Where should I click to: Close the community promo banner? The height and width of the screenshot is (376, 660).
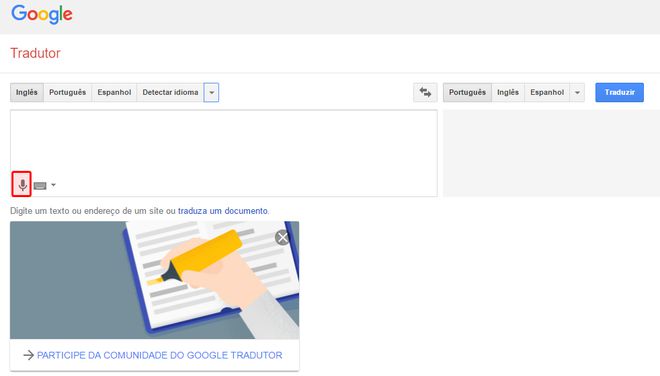click(x=282, y=237)
